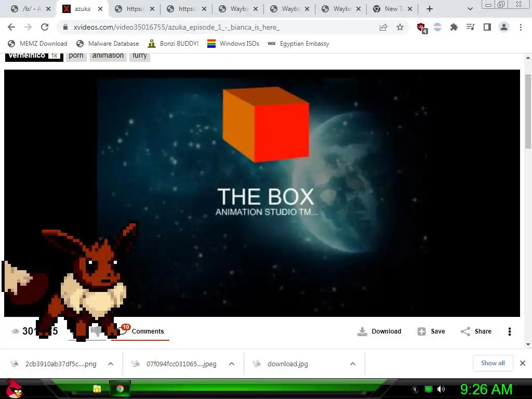The image size is (532, 399).
Task: Click the Chrome taskbar icon
Action: pyautogui.click(x=120, y=389)
